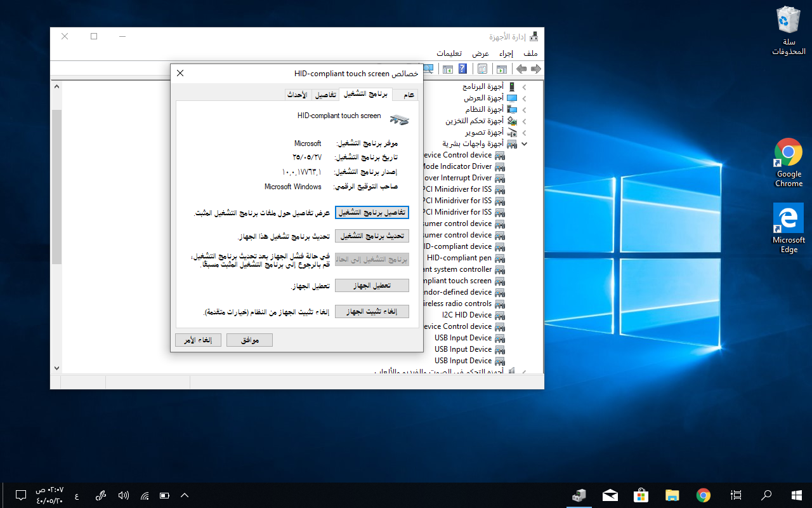
Task: Click the icon beside I2C HID Device
Action: [500, 315]
